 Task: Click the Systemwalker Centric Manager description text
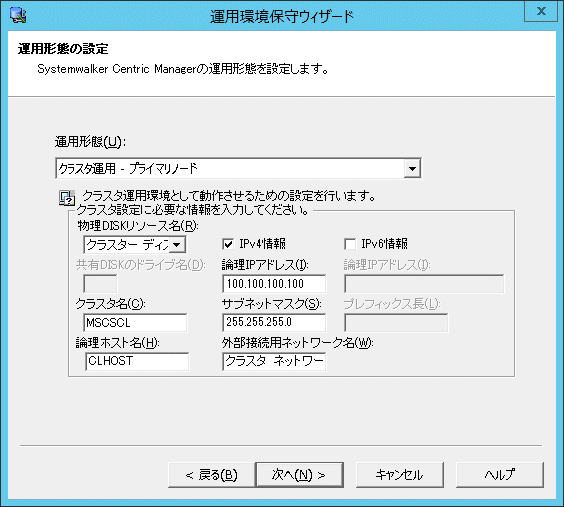183,69
